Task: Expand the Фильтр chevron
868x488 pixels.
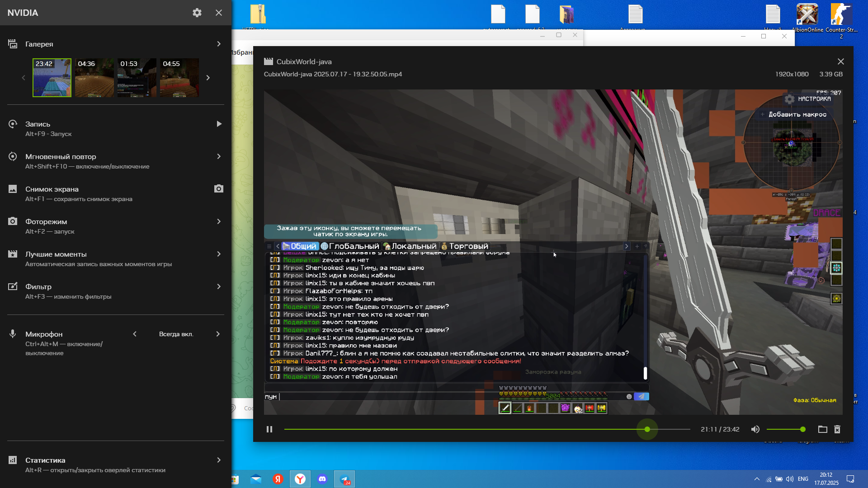Action: [x=219, y=286]
